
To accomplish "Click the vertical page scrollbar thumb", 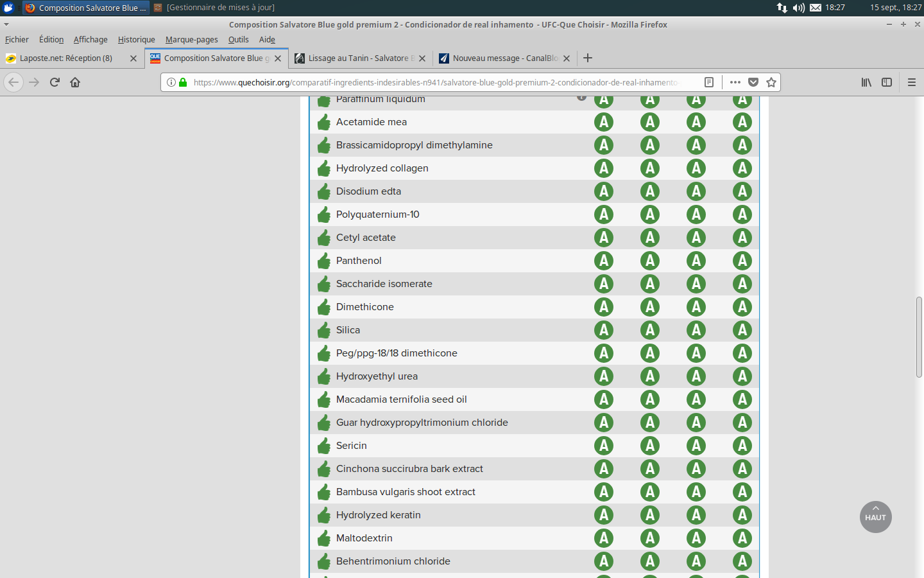I will click(919, 337).
